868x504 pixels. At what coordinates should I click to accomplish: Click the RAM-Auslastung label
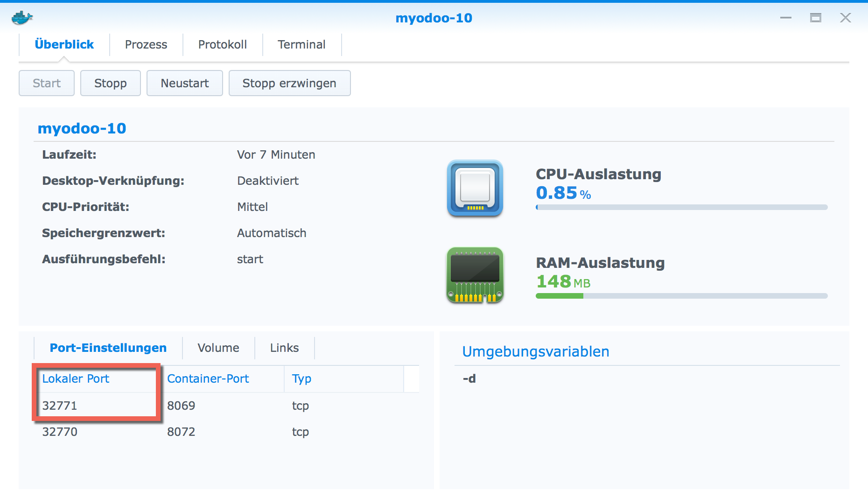(x=600, y=263)
